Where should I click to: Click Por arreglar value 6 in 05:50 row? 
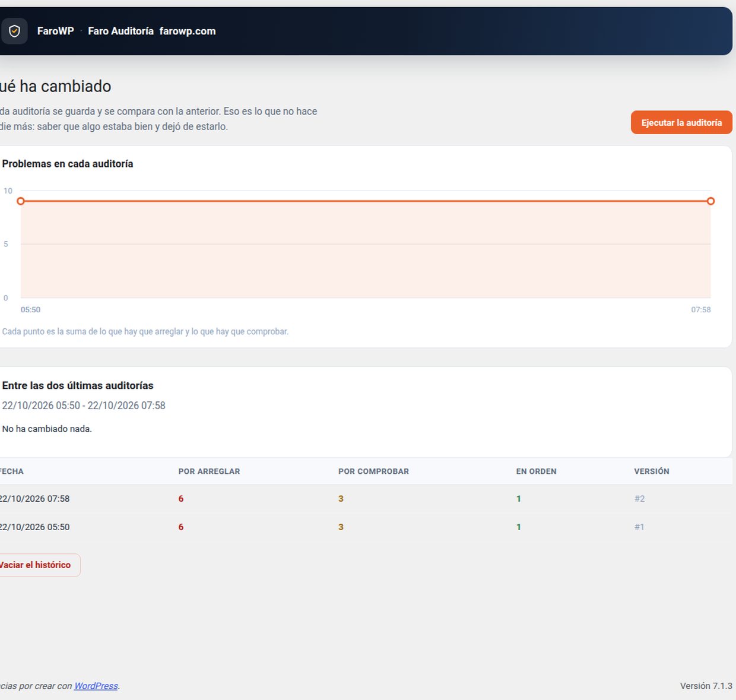(x=181, y=527)
